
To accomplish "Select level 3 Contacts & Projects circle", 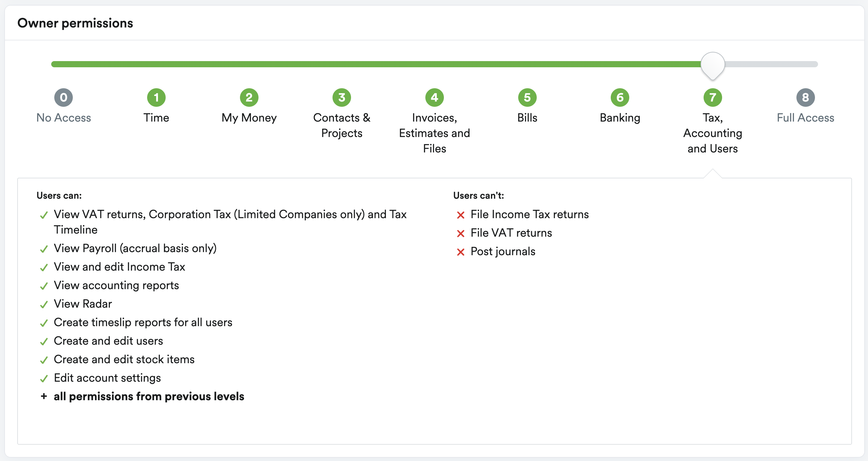I will pos(342,98).
